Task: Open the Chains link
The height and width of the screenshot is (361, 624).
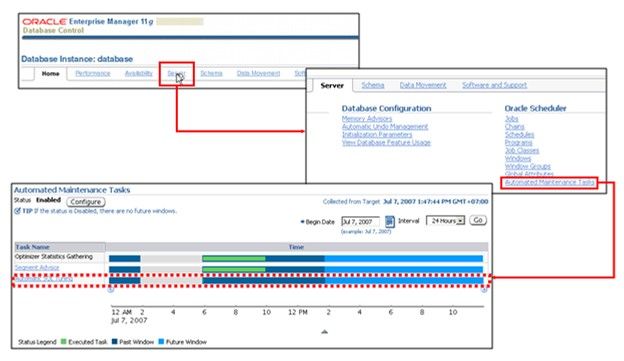Action: click(x=515, y=127)
